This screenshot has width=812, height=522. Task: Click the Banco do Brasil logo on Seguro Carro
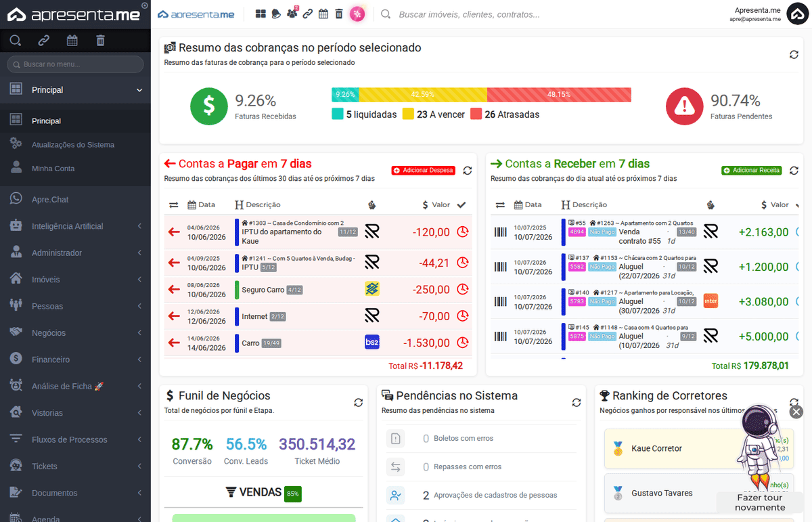click(x=372, y=289)
